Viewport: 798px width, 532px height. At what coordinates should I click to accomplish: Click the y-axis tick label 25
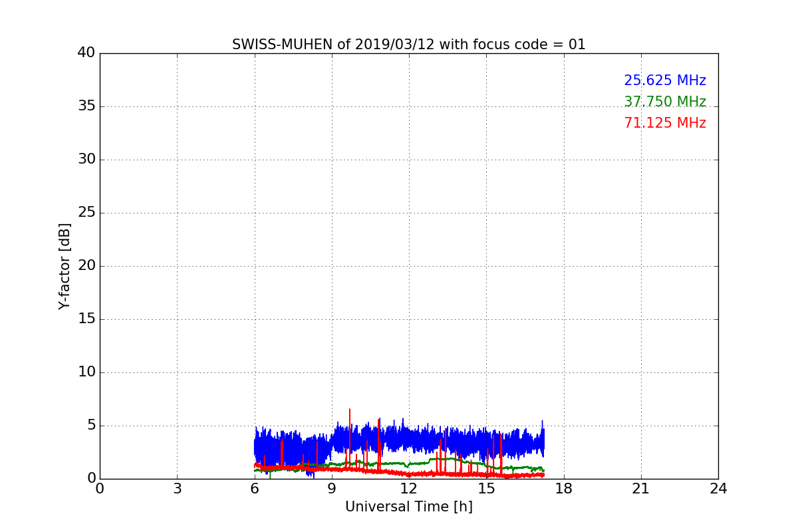pyautogui.click(x=86, y=212)
